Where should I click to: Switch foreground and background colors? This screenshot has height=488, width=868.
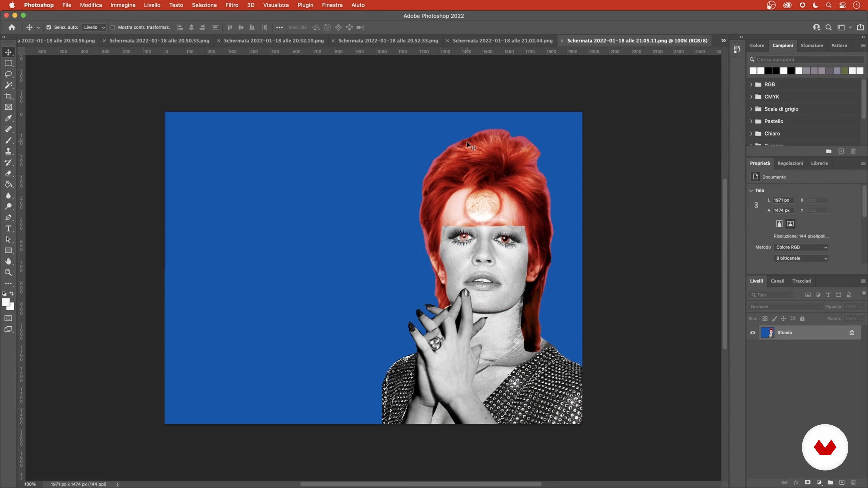[x=12, y=293]
